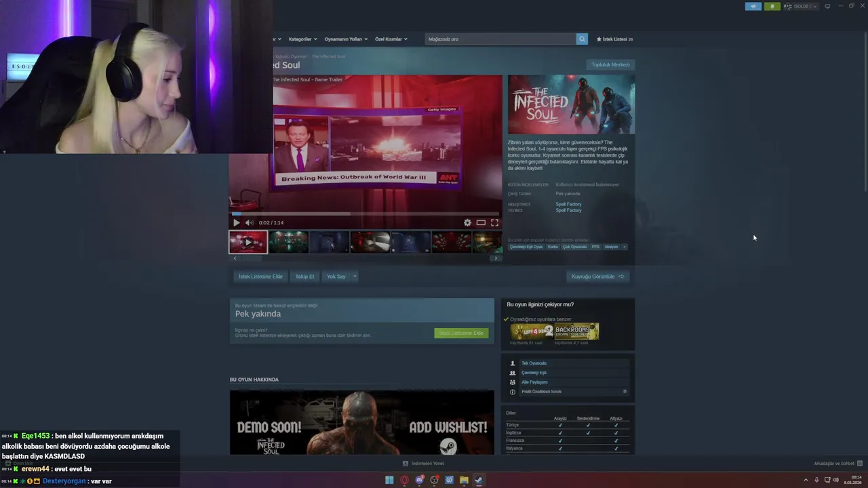Open Tek Oyunculu feature link
The height and width of the screenshot is (488, 868).
pyautogui.click(x=534, y=363)
